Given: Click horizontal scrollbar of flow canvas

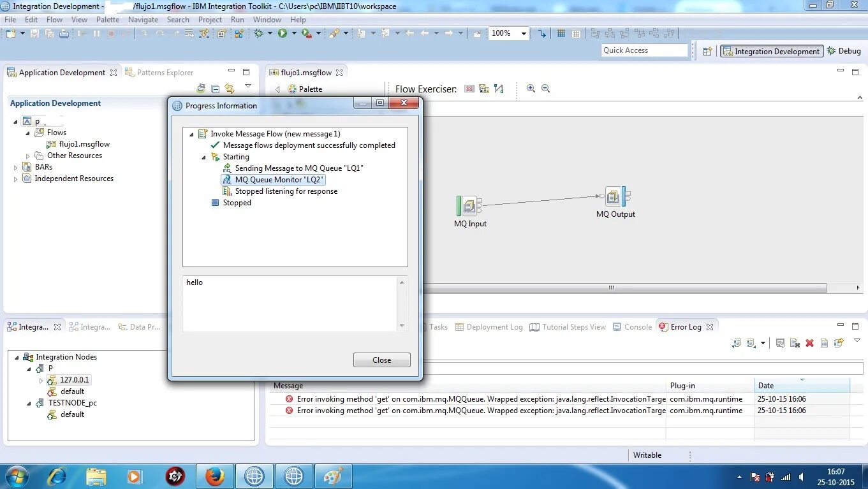Looking at the screenshot, I should pyautogui.click(x=610, y=288).
